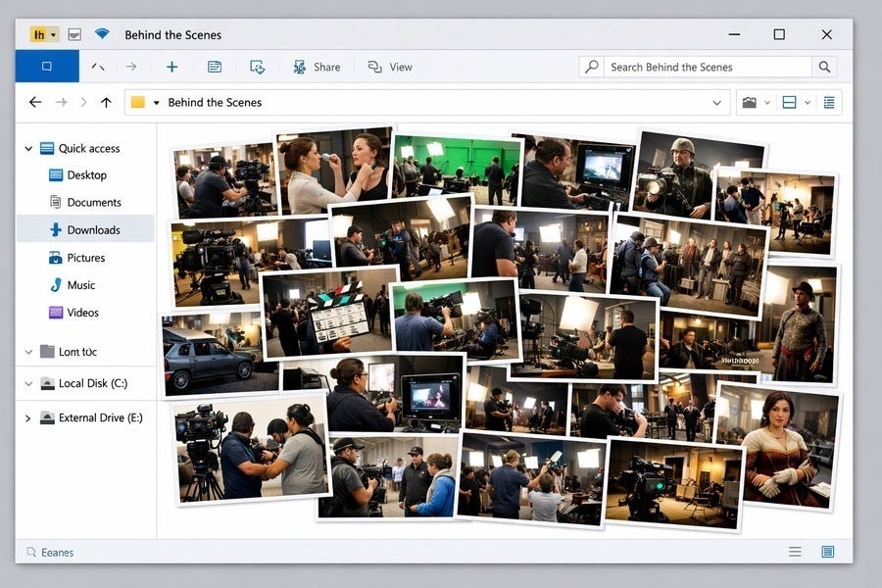Click the plus icon in the toolbar
Screen dimensions: 882x588
171,67
